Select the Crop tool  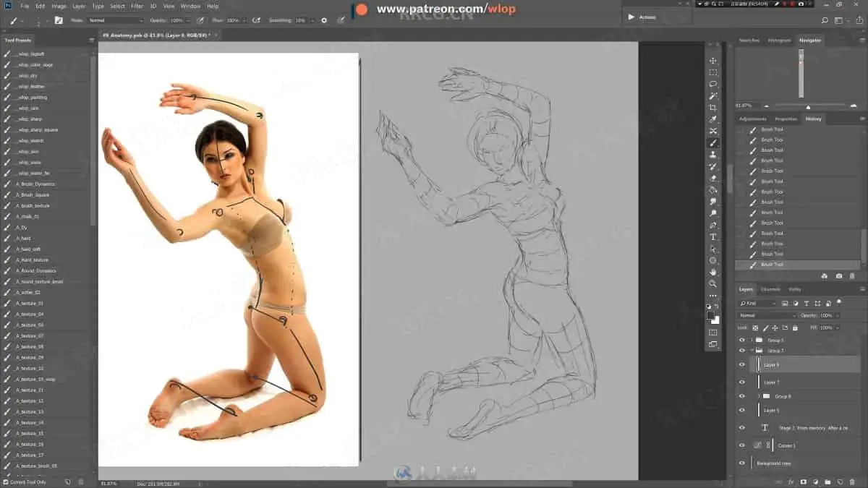[x=713, y=108]
